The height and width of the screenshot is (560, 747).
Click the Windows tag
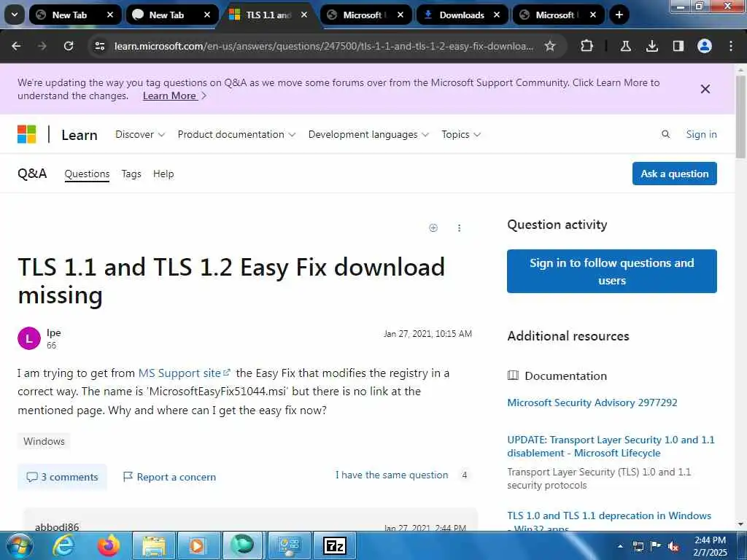44,441
